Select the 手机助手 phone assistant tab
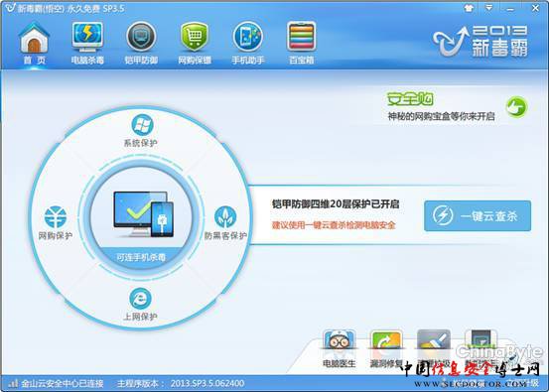Image resolution: width=549 pixels, height=392 pixels. click(x=248, y=44)
